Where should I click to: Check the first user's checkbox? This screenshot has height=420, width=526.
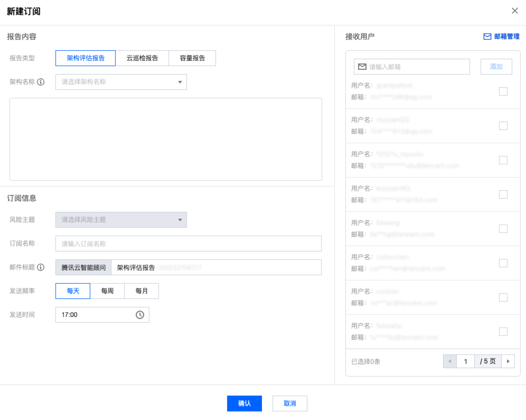pyautogui.click(x=503, y=91)
